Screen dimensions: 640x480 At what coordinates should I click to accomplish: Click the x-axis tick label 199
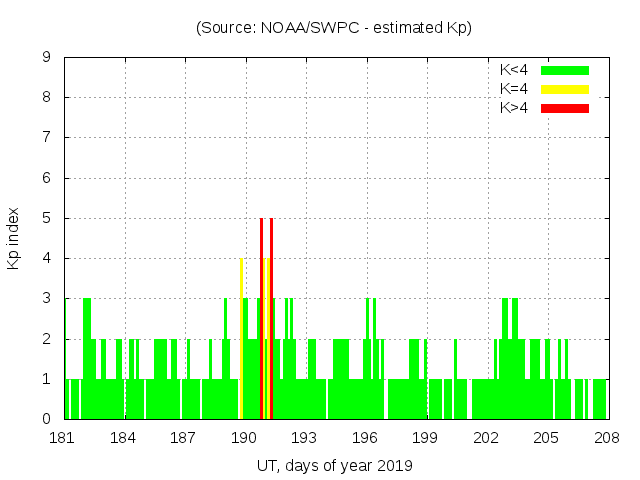pyautogui.click(x=426, y=438)
